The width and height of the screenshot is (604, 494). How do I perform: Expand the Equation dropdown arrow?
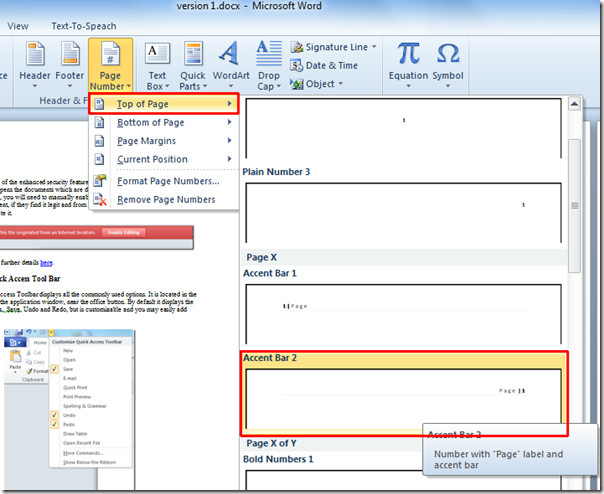click(408, 86)
